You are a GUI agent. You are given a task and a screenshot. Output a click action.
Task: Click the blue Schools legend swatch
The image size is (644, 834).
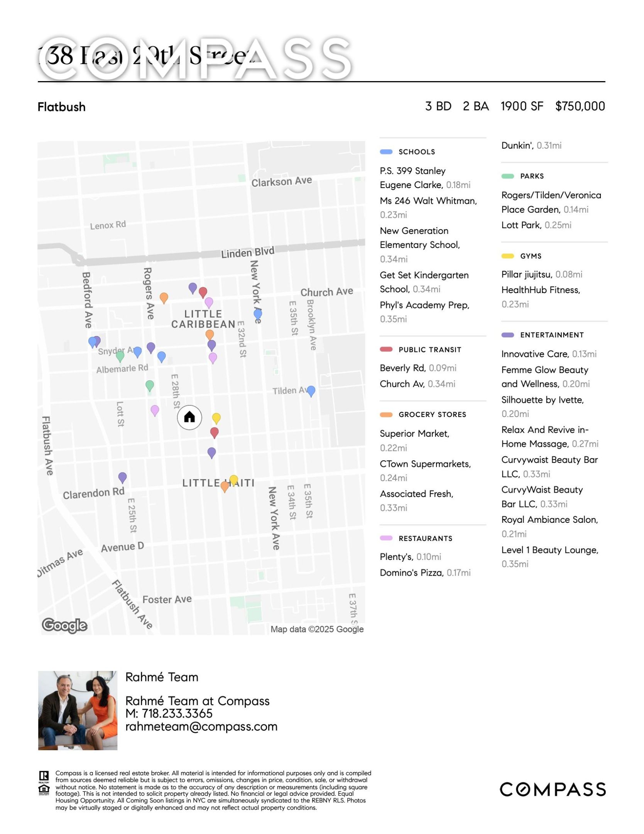[x=386, y=152]
